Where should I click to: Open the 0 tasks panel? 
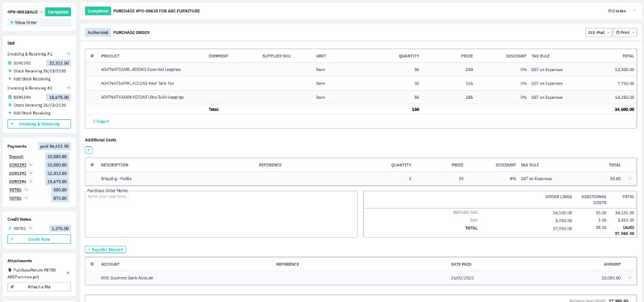[x=616, y=11]
